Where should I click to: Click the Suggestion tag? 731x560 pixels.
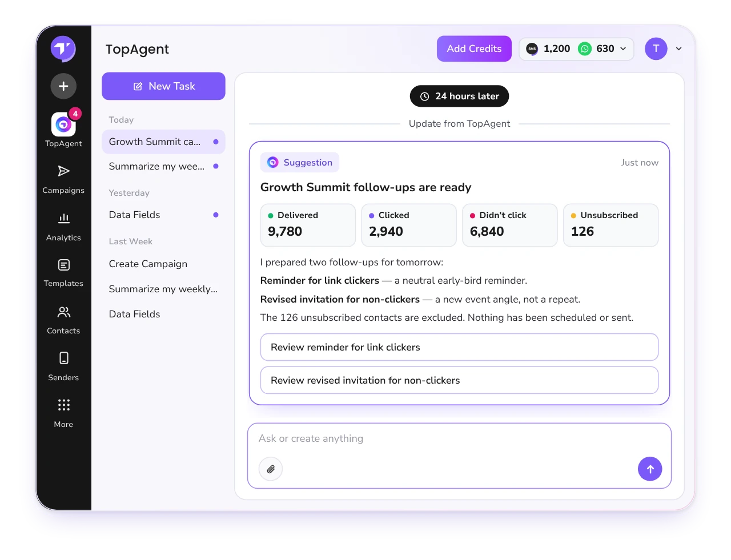tap(300, 162)
